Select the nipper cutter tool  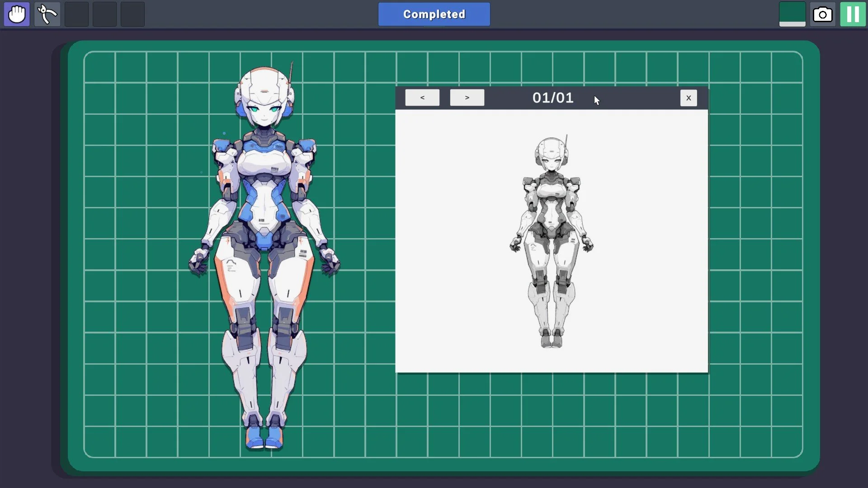tap(47, 14)
